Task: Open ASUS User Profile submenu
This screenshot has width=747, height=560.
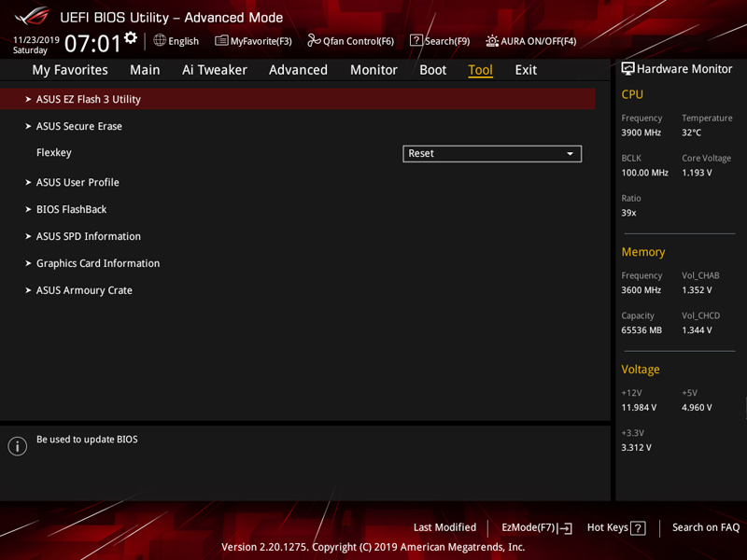Action: coord(78,183)
